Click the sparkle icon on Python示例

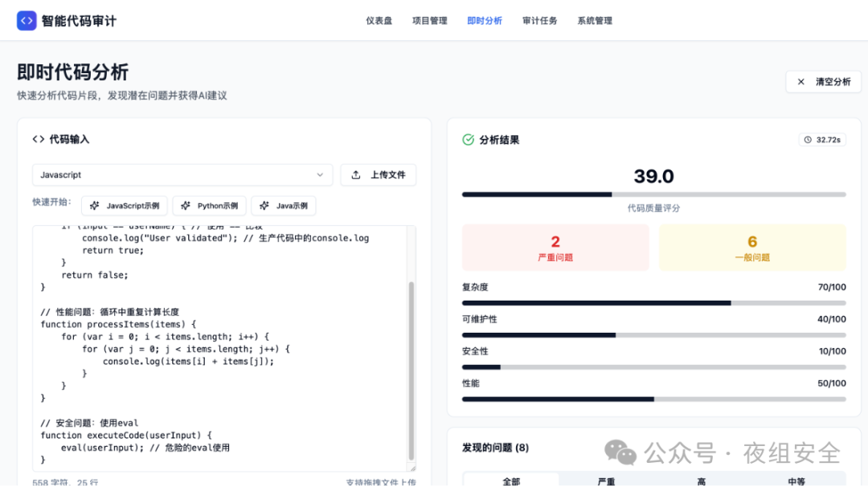[x=186, y=206]
